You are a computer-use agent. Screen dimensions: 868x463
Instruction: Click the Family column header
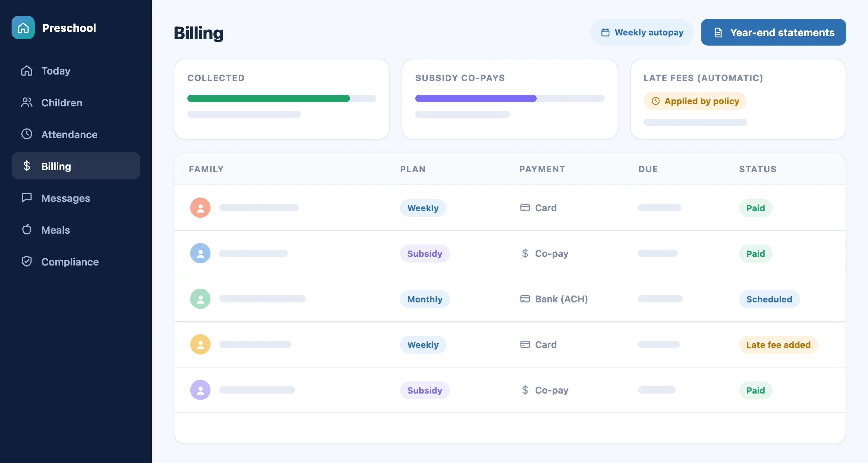pos(206,169)
